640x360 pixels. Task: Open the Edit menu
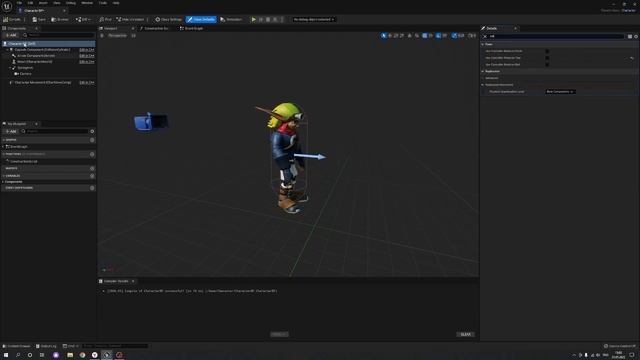point(30,3)
